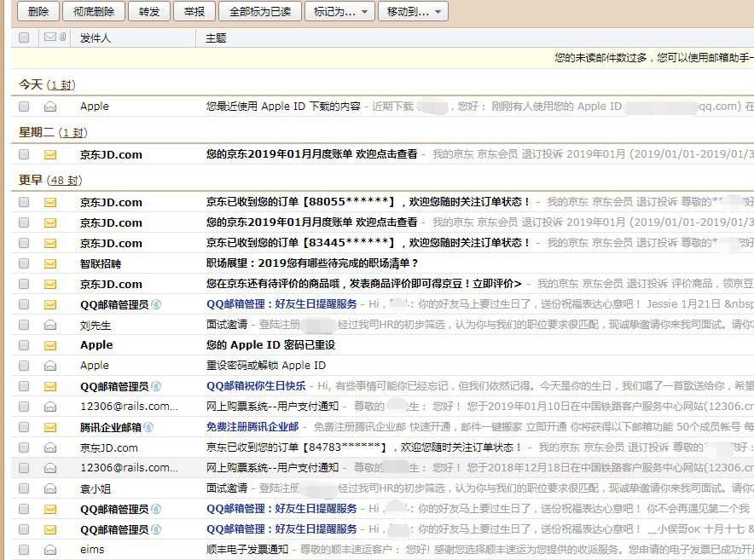Check the box for the 智联招聘 email

pyautogui.click(x=24, y=263)
